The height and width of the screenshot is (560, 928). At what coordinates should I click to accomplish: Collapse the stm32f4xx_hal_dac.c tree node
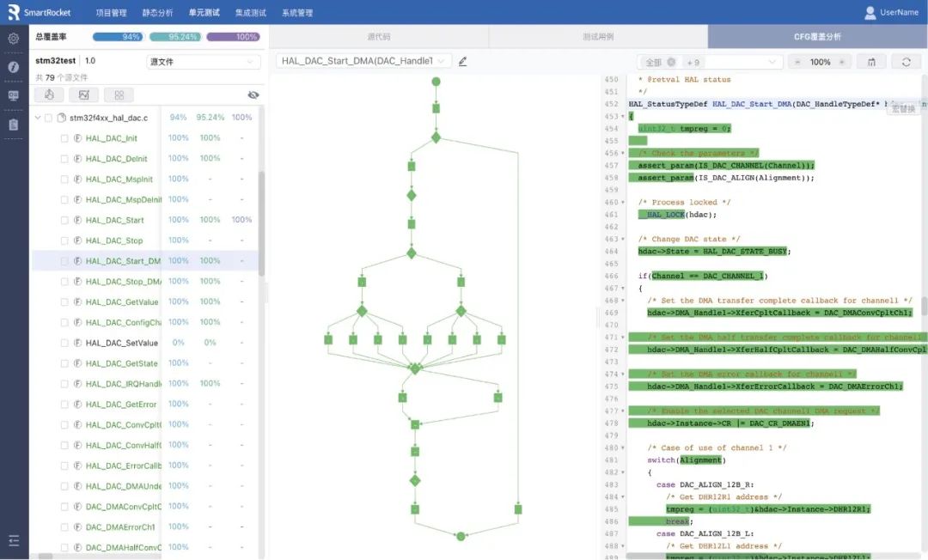tap(38, 118)
